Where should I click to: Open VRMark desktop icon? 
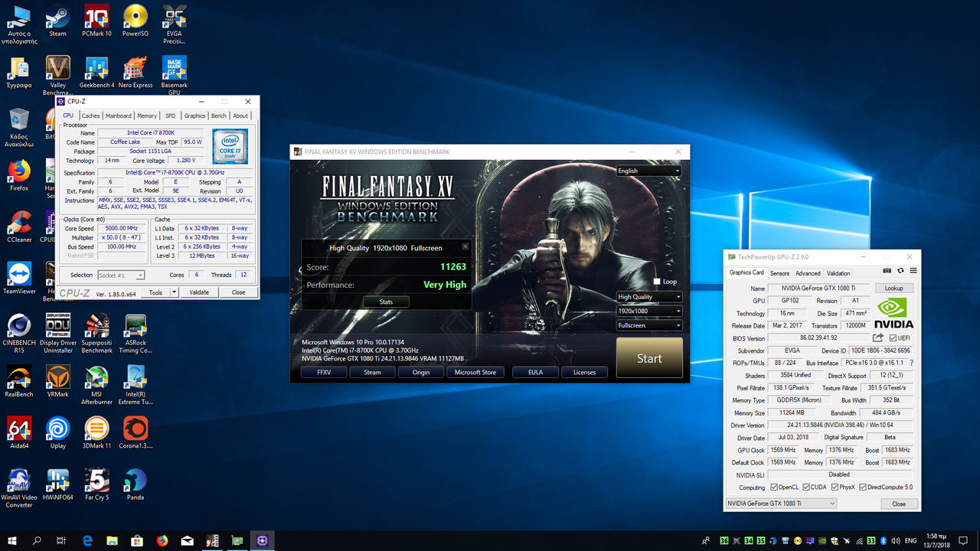pos(58,381)
